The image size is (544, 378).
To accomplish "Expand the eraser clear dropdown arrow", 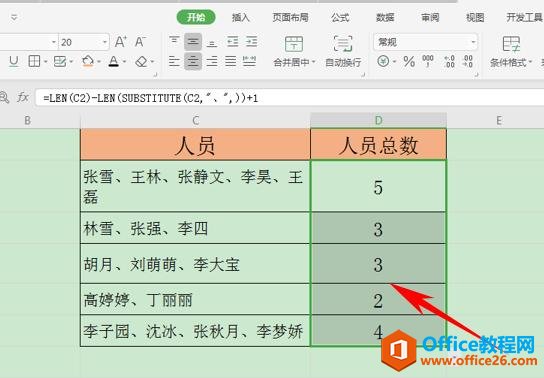I will point(152,62).
